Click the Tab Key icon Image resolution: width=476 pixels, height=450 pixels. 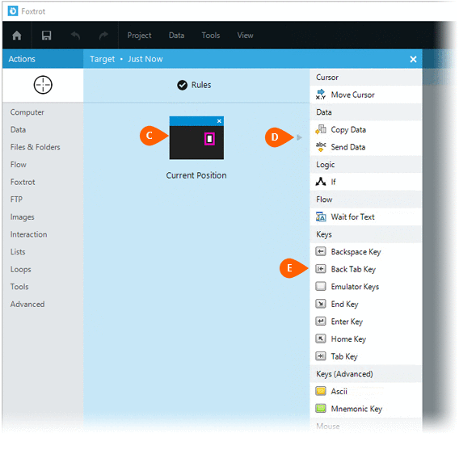click(x=321, y=356)
